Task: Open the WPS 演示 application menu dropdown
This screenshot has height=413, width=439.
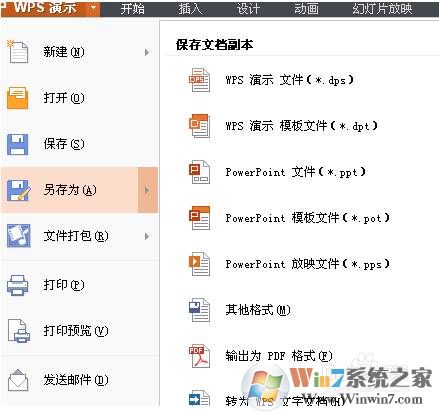Action: [x=94, y=7]
